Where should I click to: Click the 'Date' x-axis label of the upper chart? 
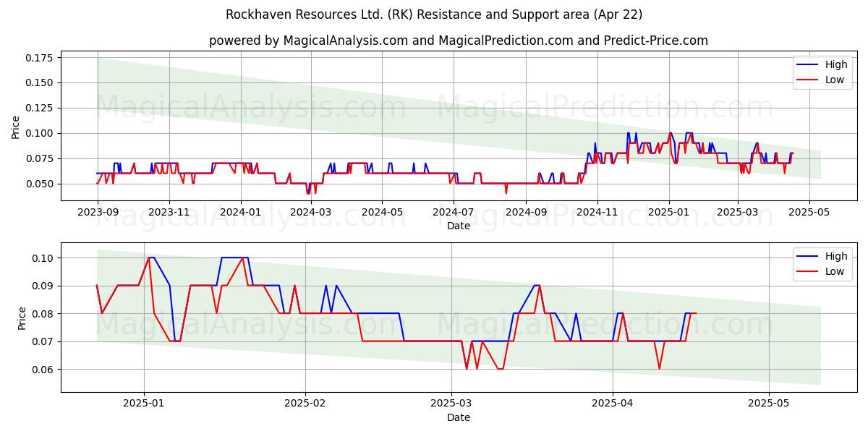[459, 226]
